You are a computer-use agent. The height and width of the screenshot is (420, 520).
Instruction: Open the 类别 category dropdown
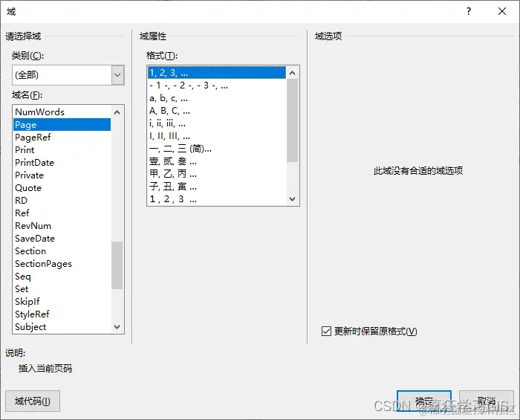tap(117, 75)
